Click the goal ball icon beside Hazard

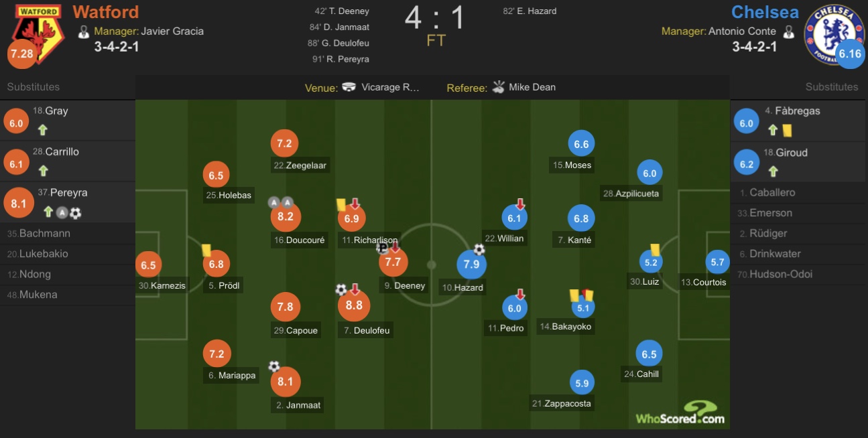pyautogui.click(x=479, y=250)
